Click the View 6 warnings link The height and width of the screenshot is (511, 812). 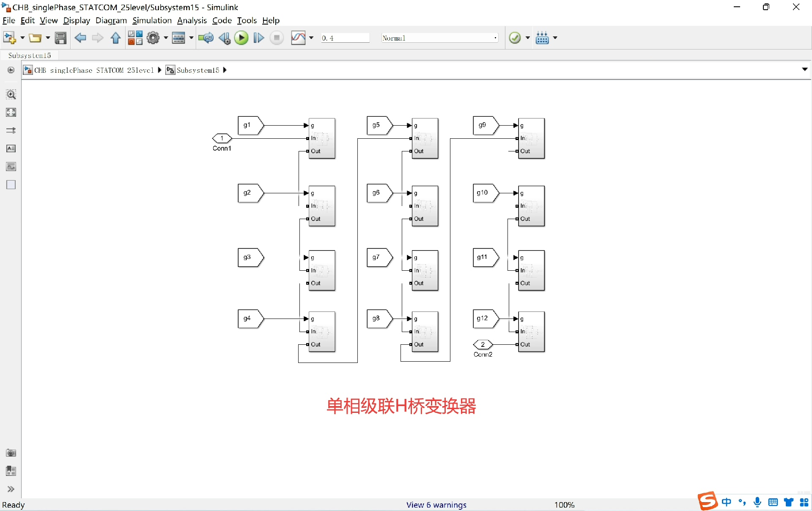tap(436, 505)
